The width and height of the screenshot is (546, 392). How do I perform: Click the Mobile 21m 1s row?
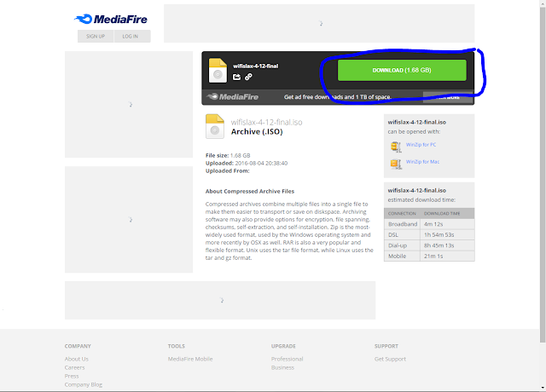(x=429, y=256)
